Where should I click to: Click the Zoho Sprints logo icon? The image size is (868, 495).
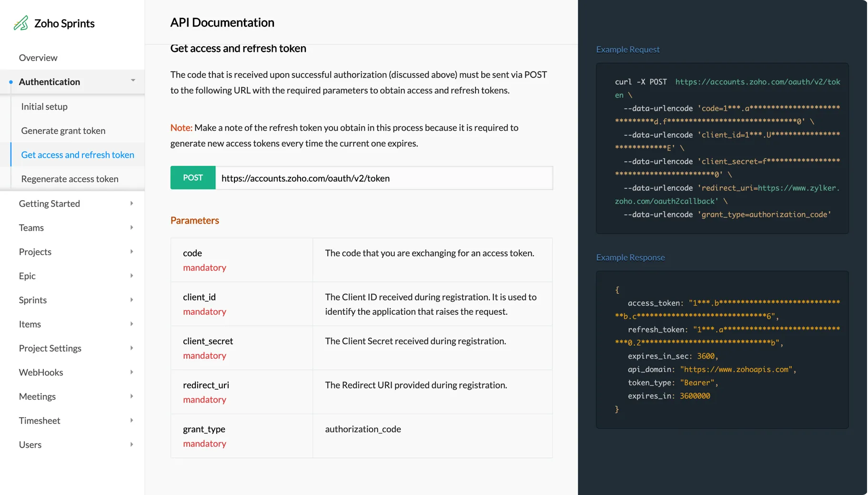[x=21, y=23]
